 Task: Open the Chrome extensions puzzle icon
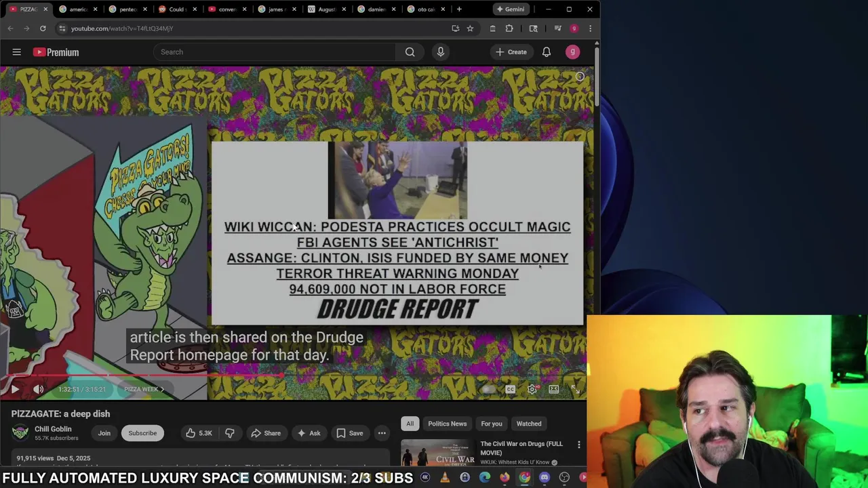point(509,28)
